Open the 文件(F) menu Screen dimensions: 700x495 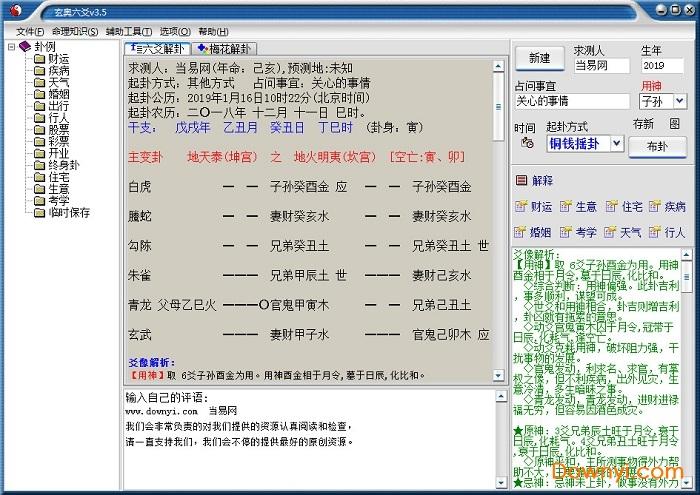[x=30, y=32]
